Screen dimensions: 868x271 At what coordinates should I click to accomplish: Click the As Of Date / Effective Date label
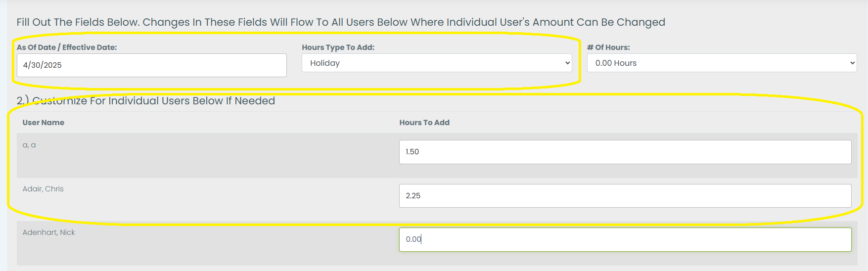coord(67,47)
